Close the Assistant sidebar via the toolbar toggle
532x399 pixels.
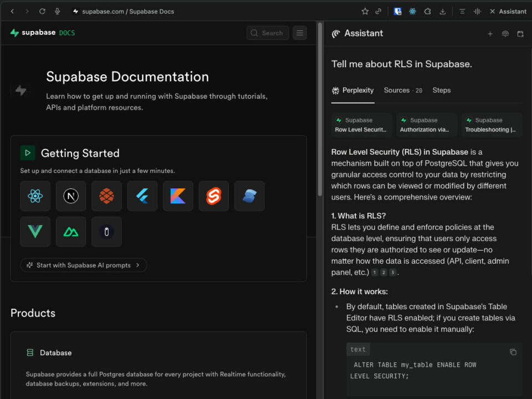508,12
